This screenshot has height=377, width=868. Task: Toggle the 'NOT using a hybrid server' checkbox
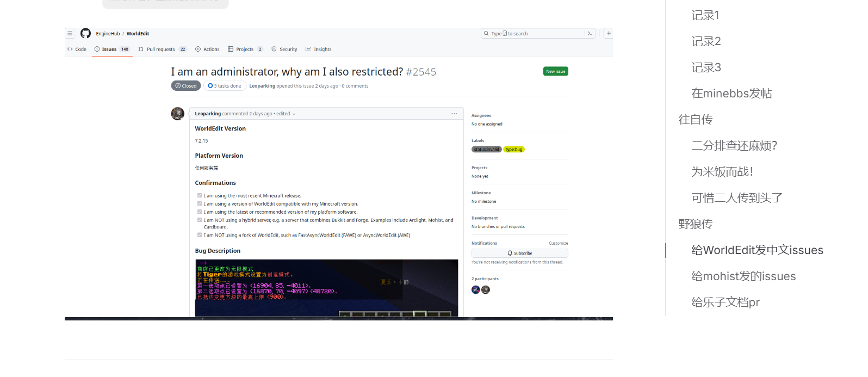tap(200, 220)
